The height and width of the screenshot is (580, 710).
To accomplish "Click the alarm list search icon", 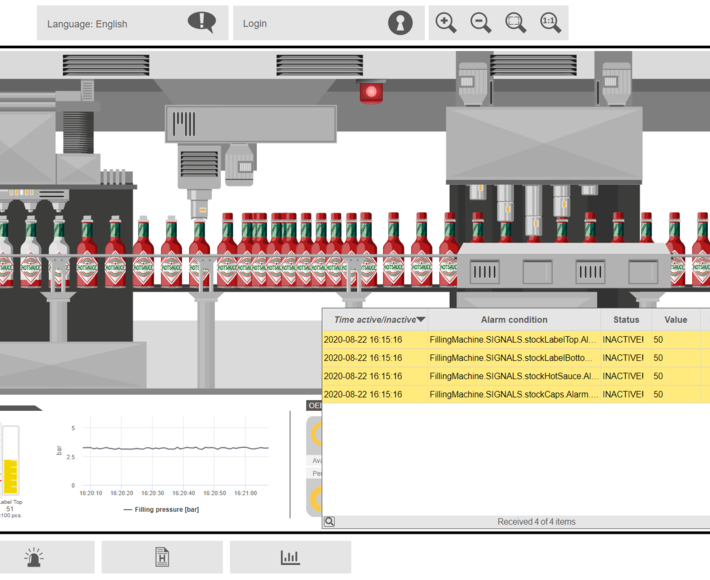I will [329, 522].
